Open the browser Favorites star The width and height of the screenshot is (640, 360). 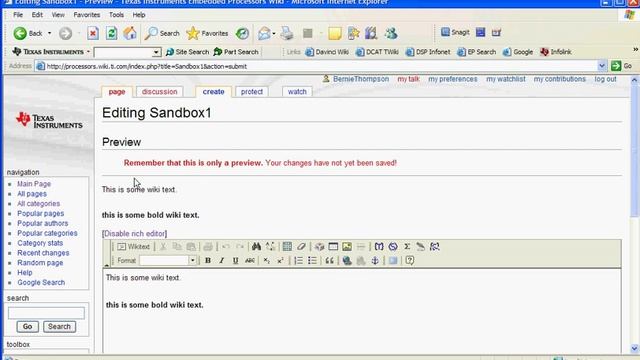207,33
